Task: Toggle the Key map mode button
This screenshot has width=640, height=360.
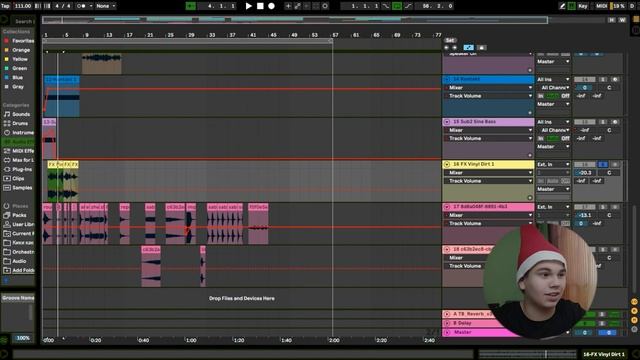Action: coord(582,6)
